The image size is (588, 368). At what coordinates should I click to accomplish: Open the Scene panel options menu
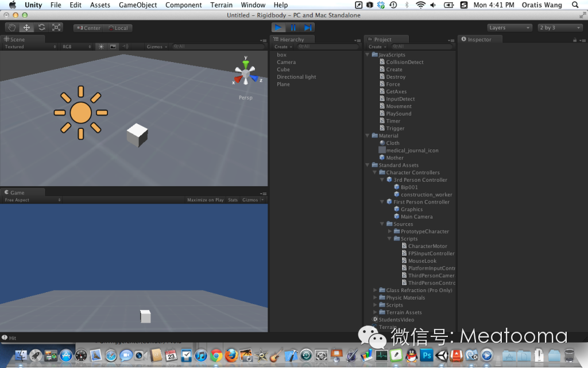click(263, 40)
